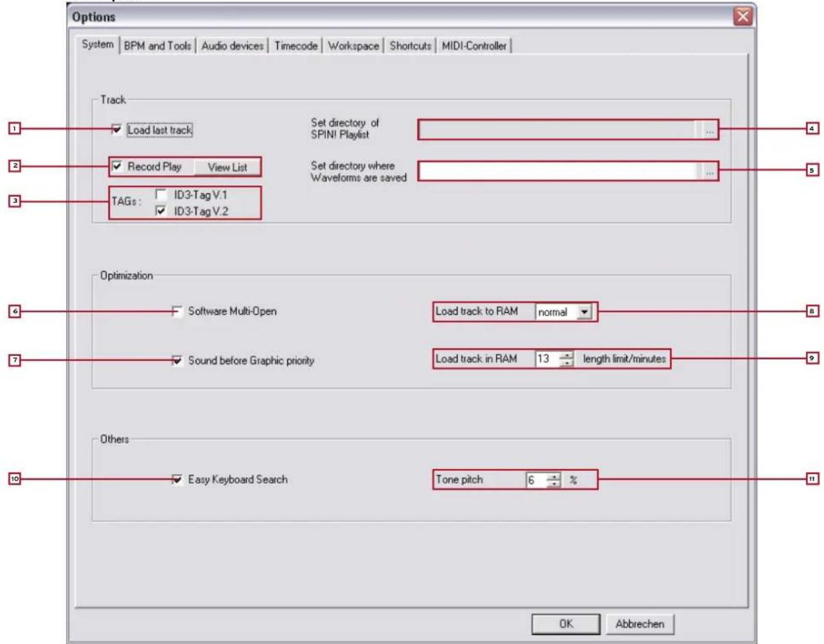Screen dimensions: 824x644
Task: Disable the Record Play checkbox
Action: [117, 167]
